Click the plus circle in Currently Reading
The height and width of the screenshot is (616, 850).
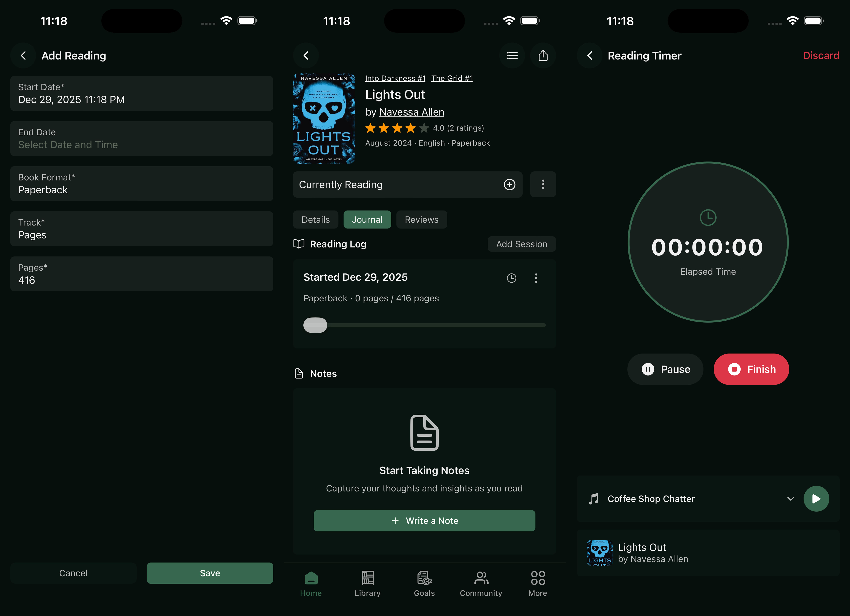(509, 184)
